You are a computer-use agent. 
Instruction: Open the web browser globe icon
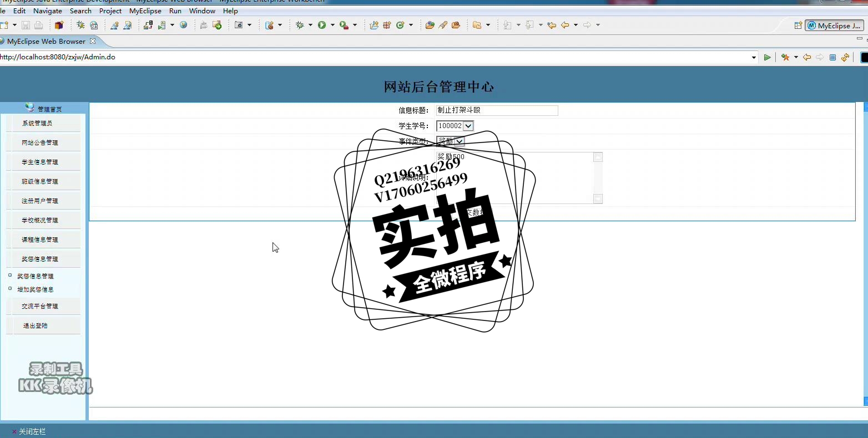(x=184, y=25)
